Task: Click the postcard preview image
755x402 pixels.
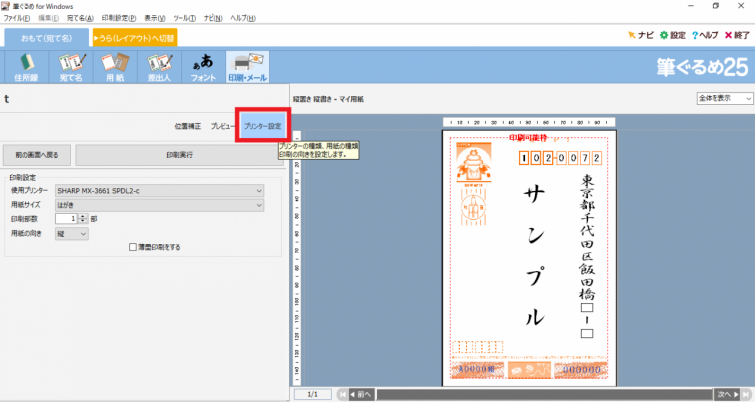Action: pyautogui.click(x=529, y=258)
